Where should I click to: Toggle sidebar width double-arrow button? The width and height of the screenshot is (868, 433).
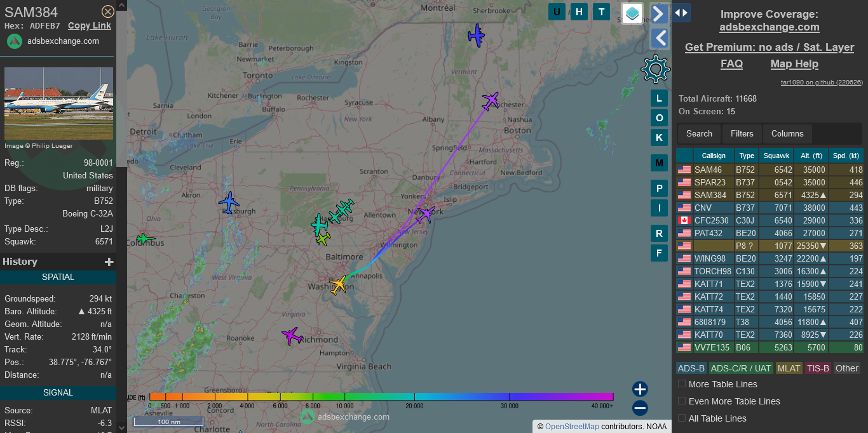click(681, 13)
